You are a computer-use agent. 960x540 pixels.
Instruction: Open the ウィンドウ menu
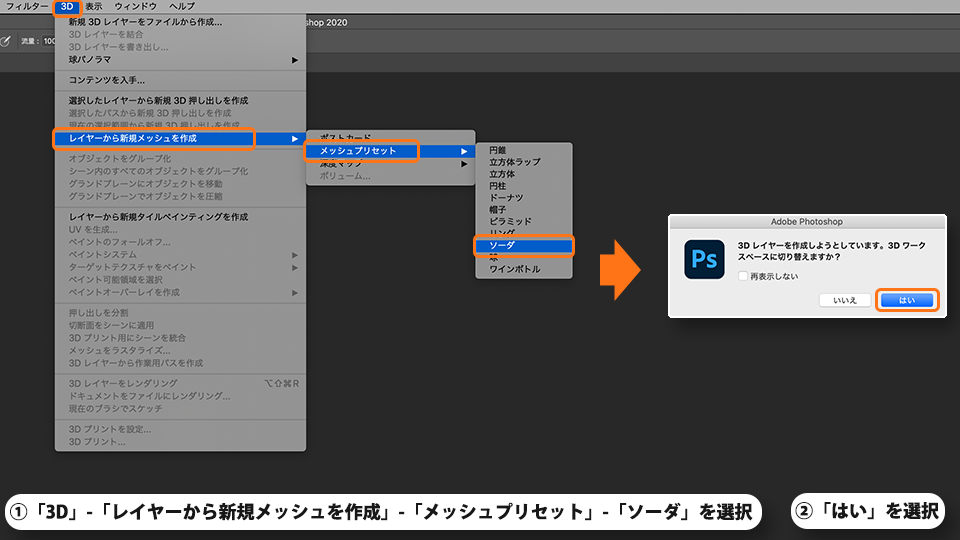(135, 7)
